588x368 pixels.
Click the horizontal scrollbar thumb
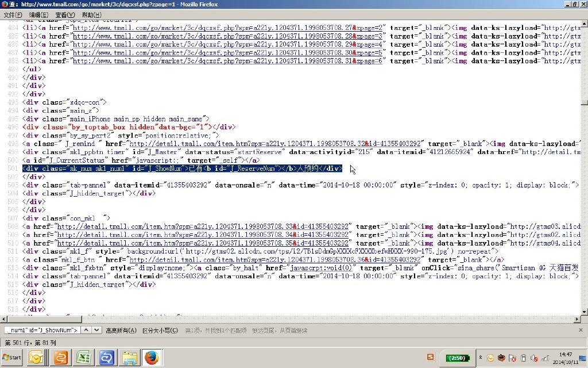pyautogui.click(x=44, y=319)
